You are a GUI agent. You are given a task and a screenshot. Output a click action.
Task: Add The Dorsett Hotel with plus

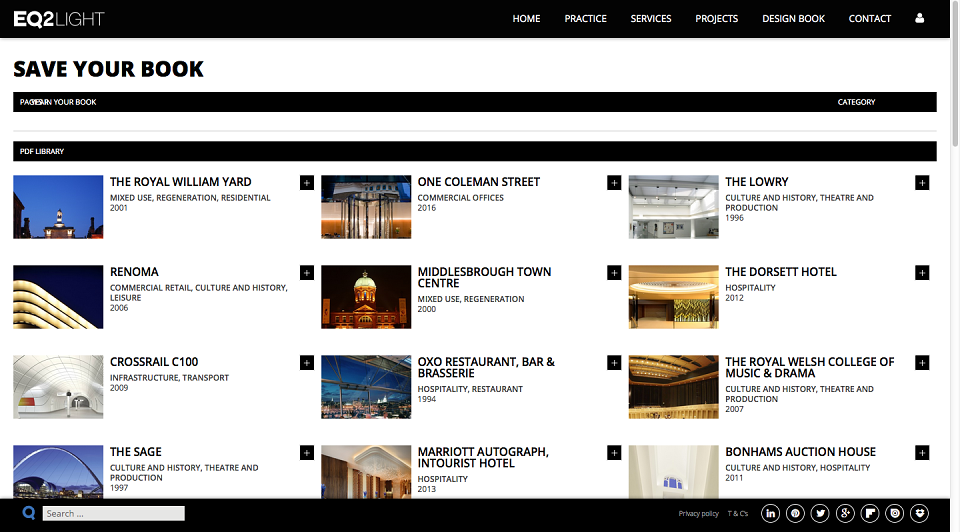922,272
